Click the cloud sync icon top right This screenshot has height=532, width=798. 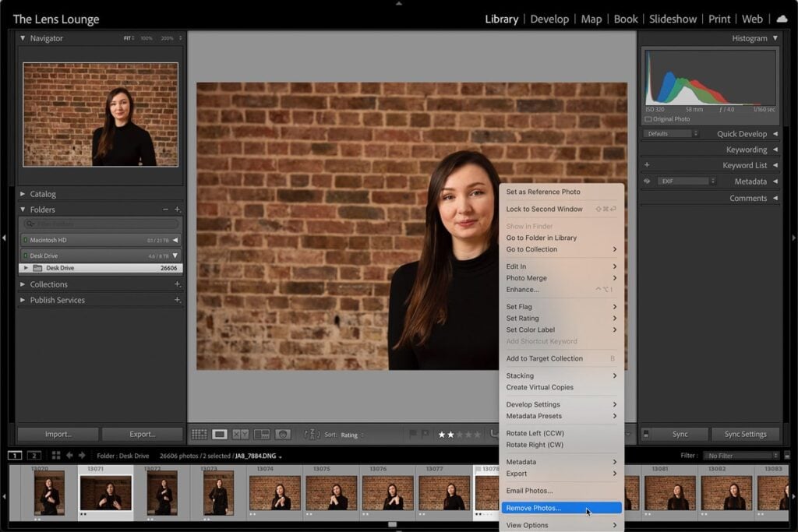(782, 17)
